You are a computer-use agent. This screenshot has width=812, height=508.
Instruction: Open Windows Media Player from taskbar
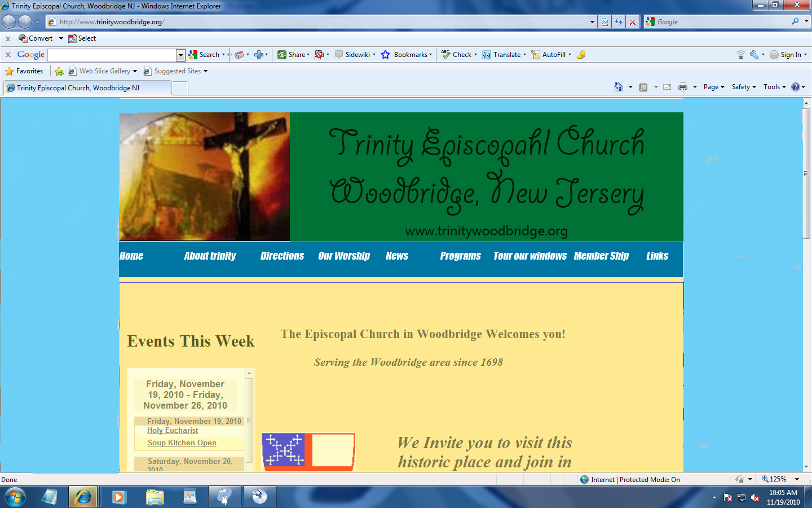pos(118,497)
